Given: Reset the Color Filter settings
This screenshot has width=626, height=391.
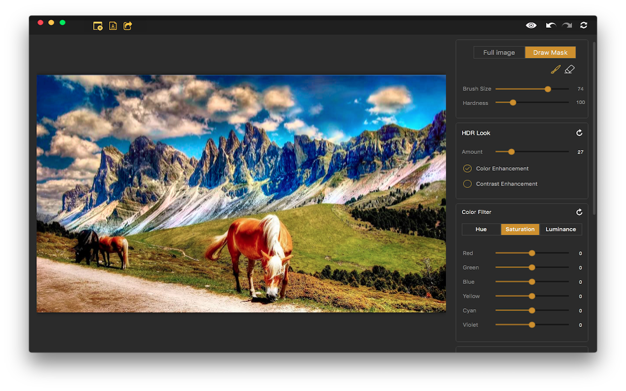Looking at the screenshot, I should tap(579, 212).
